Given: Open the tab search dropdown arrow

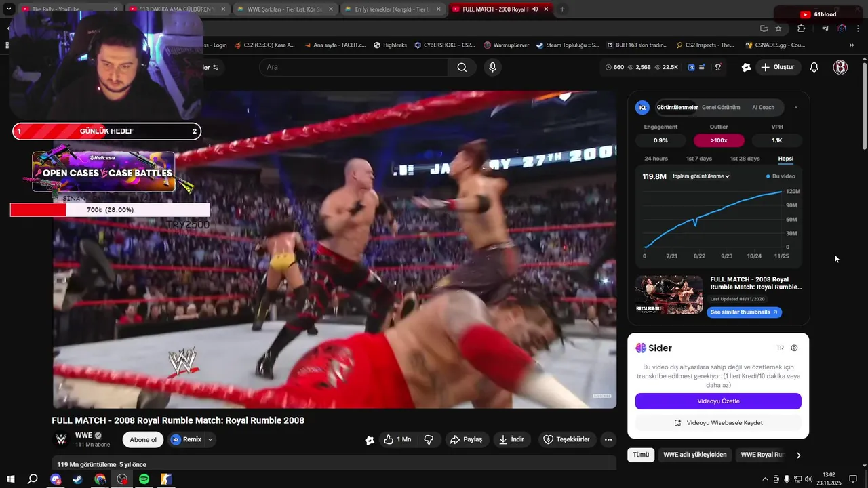Looking at the screenshot, I should coord(9,9).
